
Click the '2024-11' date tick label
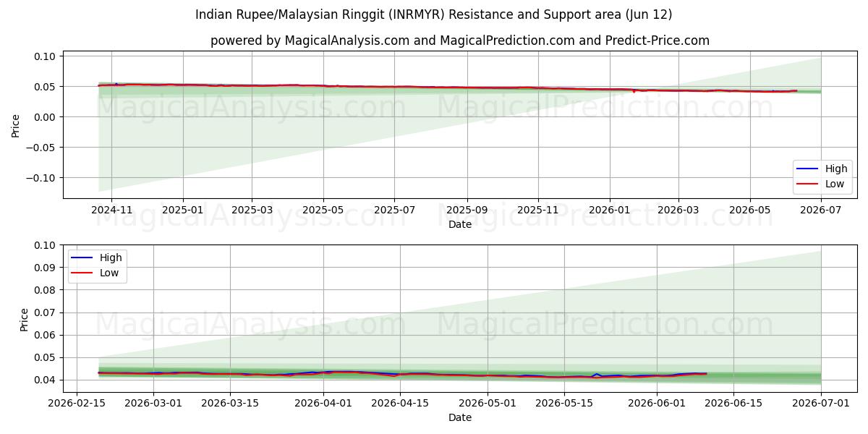[111, 210]
